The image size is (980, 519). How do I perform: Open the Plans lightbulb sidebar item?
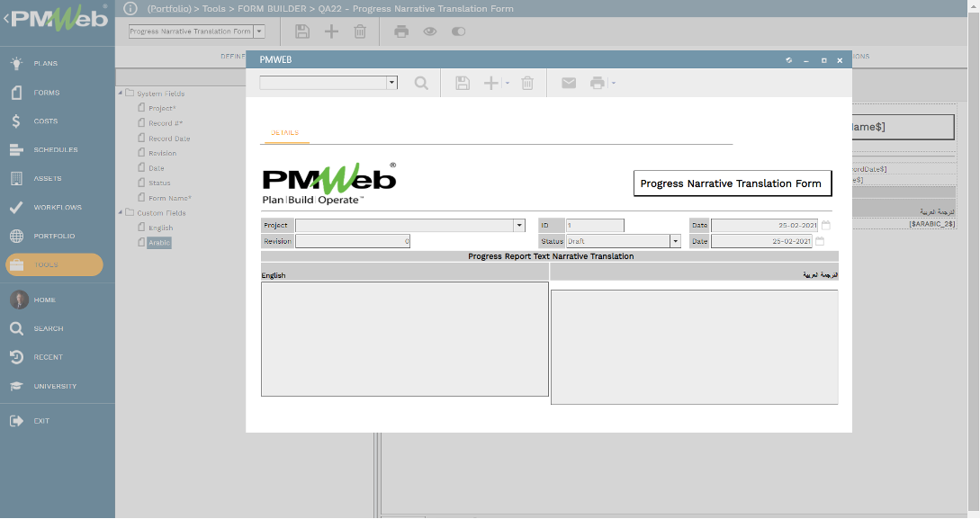click(x=45, y=63)
